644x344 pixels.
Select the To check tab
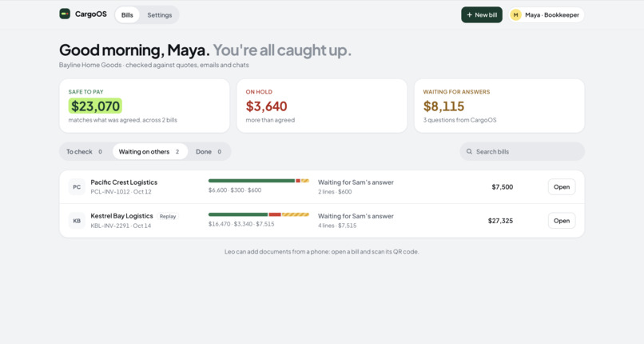[85, 152]
